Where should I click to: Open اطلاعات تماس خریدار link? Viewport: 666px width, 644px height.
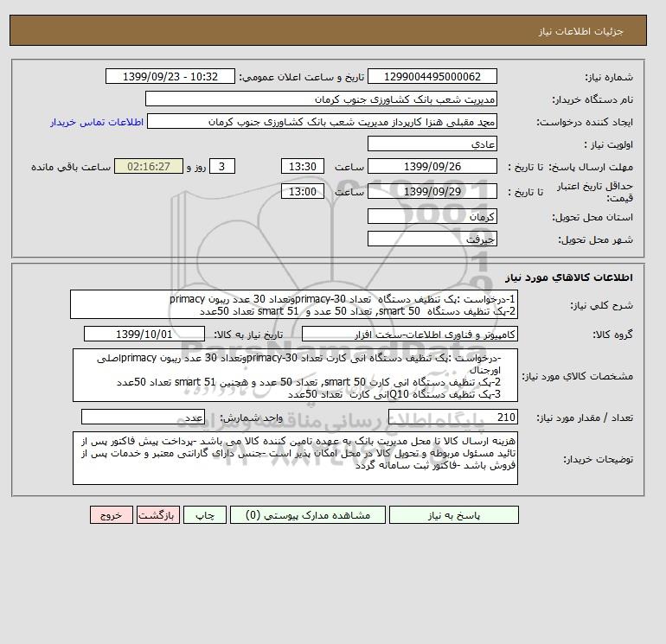click(97, 122)
